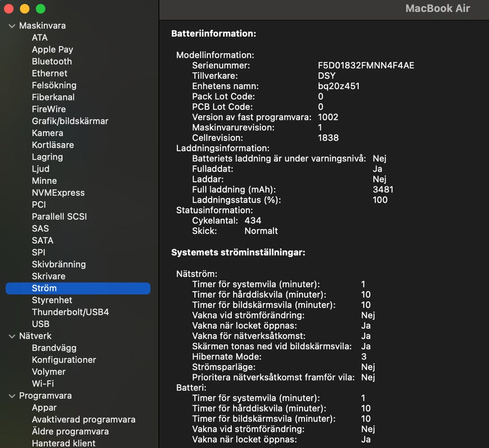Click the yellow minimize window button
Image resolution: width=489 pixels, height=448 pixels.
(x=24, y=9)
